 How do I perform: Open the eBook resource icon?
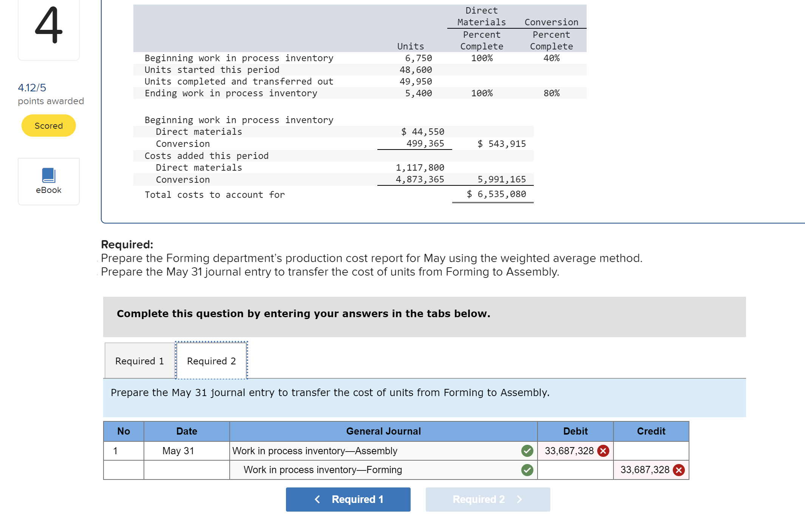coord(48,176)
